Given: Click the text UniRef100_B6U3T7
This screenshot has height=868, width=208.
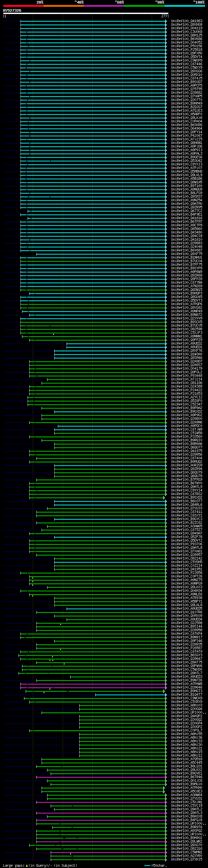Looking at the screenshot, I should tap(187, 501).
